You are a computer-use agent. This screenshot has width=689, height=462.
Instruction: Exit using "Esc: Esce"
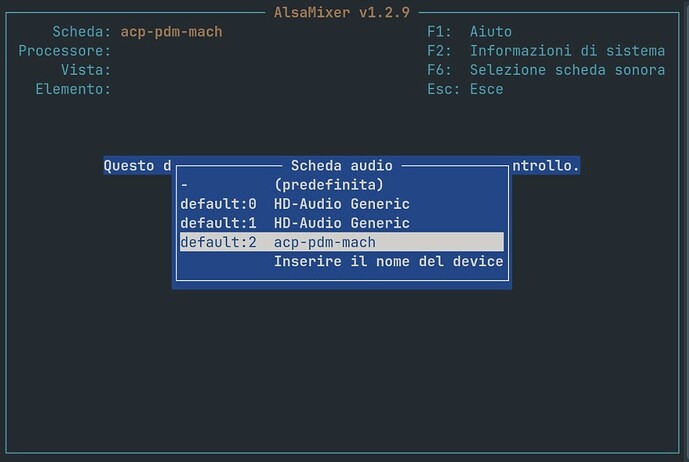[x=465, y=89]
